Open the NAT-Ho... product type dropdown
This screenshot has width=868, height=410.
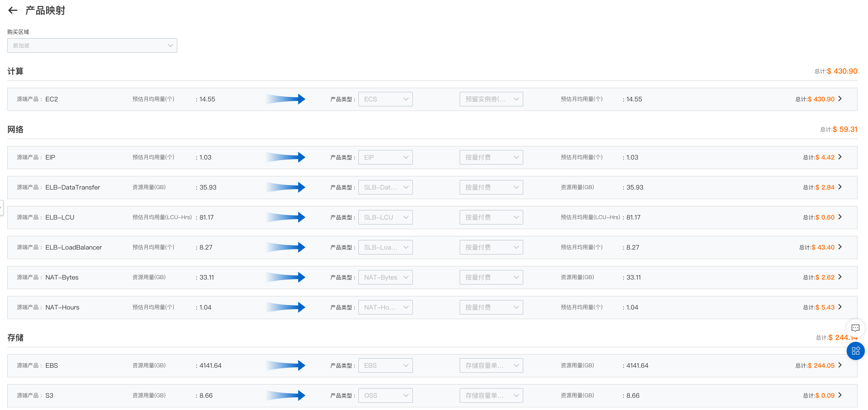[x=385, y=307]
